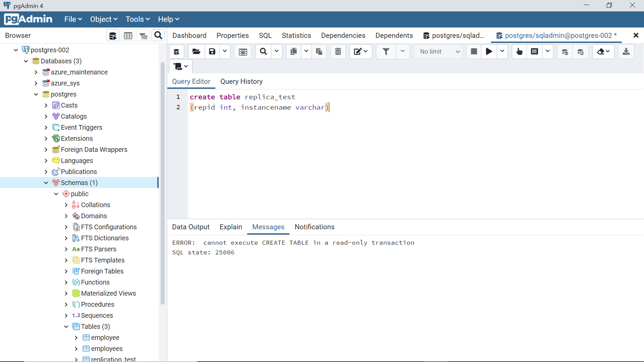Open the Tools menu
Image resolution: width=644 pixels, height=362 pixels.
click(x=137, y=19)
